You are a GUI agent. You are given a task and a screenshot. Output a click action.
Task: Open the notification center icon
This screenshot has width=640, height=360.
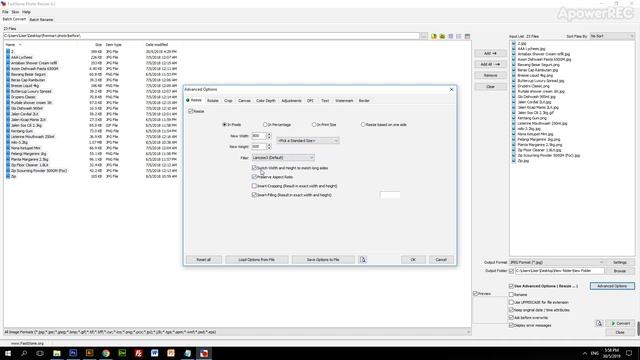[629, 353]
